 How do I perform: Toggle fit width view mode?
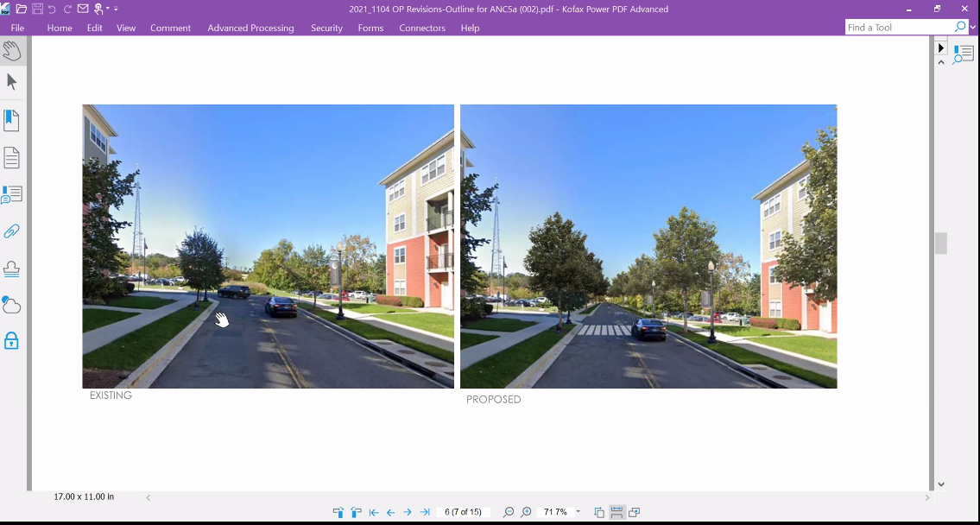point(616,512)
